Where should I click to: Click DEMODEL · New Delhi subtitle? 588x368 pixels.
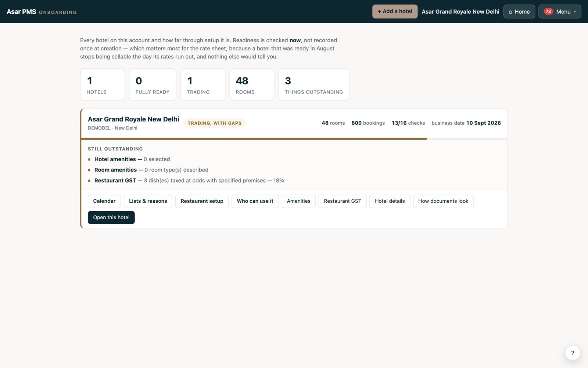click(112, 128)
